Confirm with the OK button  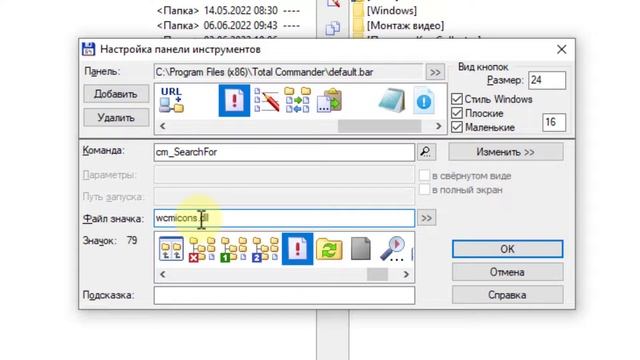[507, 249]
